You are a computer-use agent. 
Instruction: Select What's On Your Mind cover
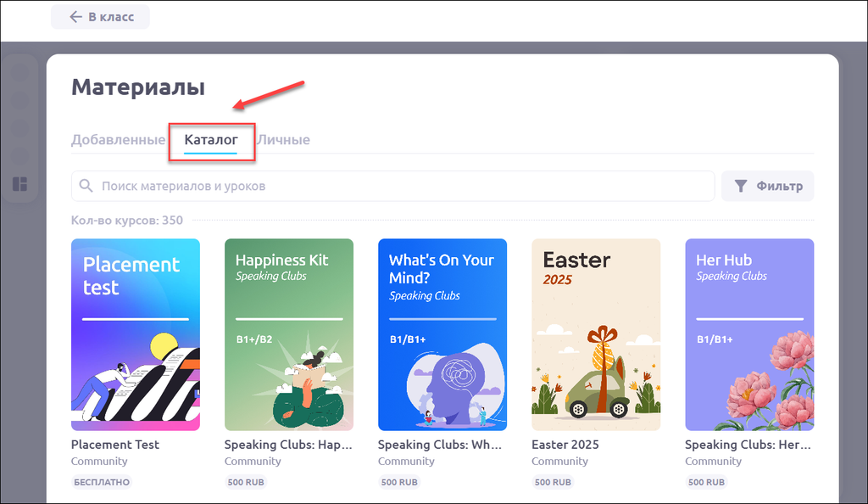tap(442, 334)
